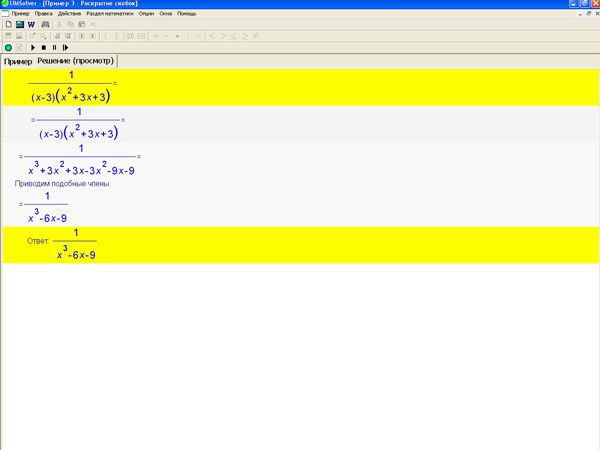Image resolution: width=600 pixels, height=450 pixels.
Task: Open the Опции menu
Action: (146, 13)
